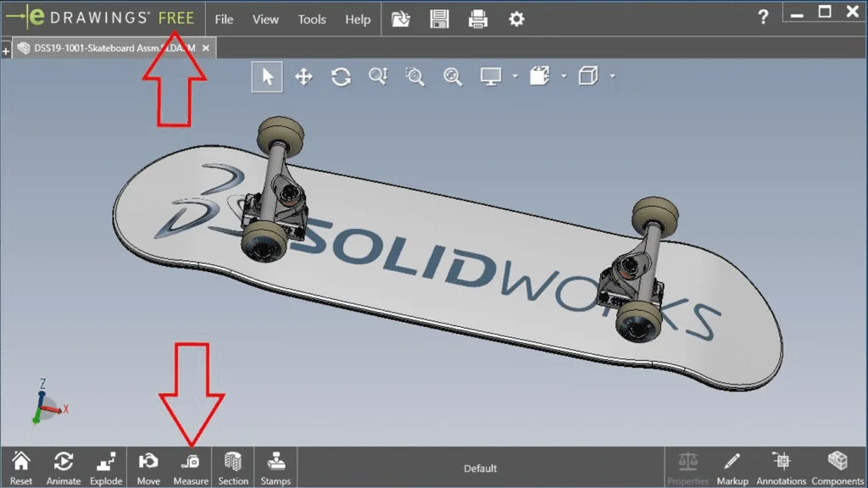
Task: Click the display style monitor icon
Action: (491, 76)
